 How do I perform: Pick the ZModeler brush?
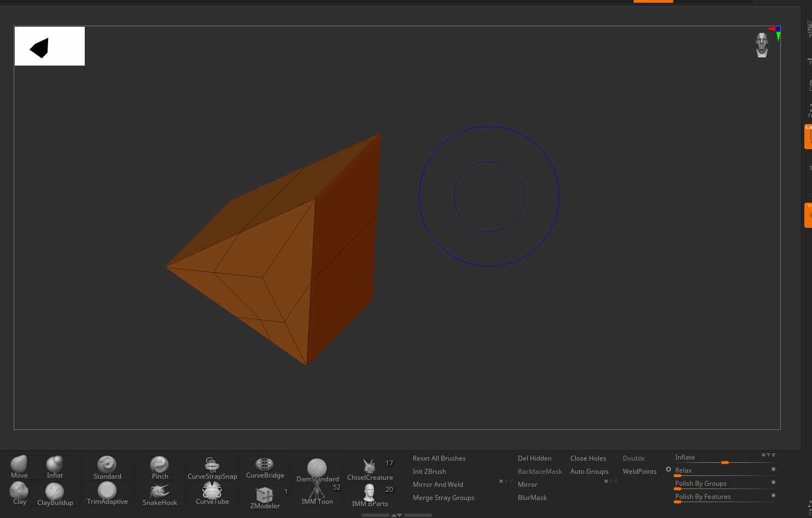(265, 497)
